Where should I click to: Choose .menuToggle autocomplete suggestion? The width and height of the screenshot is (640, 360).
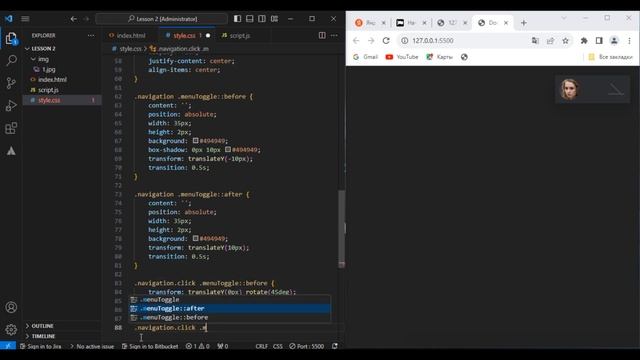click(x=230, y=299)
